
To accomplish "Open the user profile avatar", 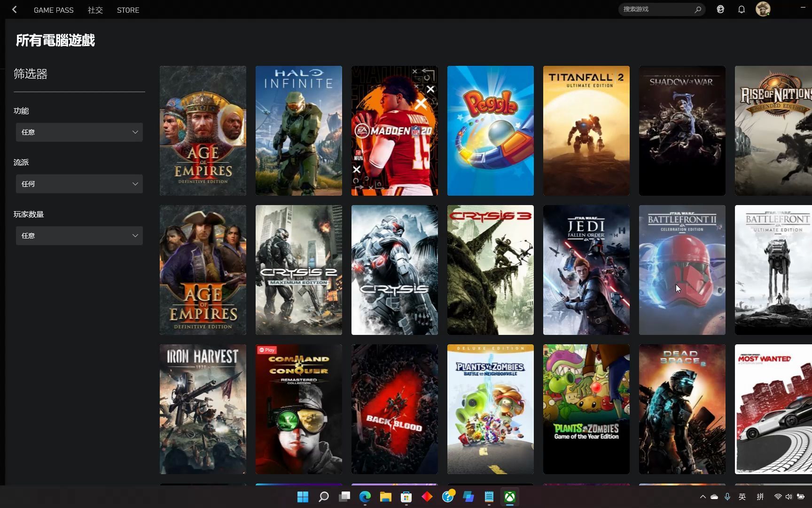I will point(763,9).
